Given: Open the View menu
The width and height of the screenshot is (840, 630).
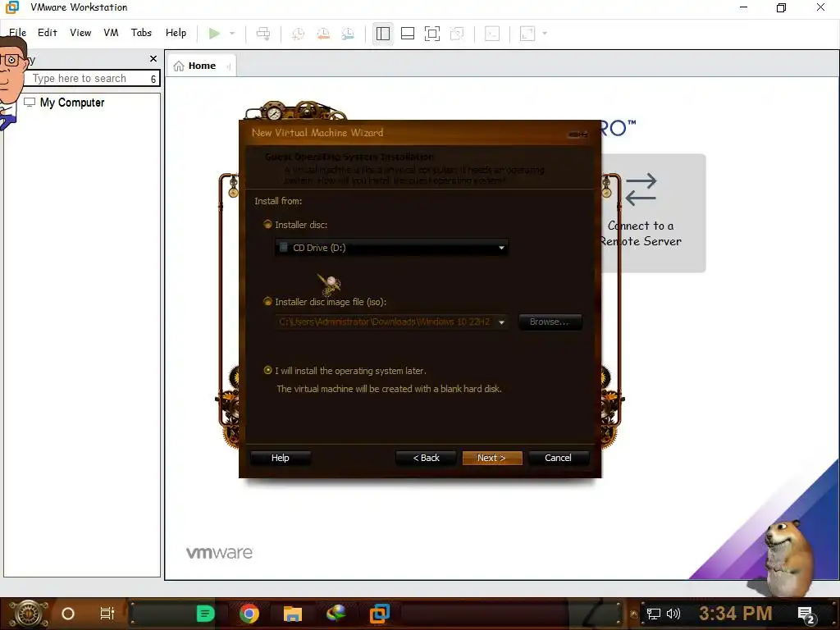Looking at the screenshot, I should pos(80,33).
